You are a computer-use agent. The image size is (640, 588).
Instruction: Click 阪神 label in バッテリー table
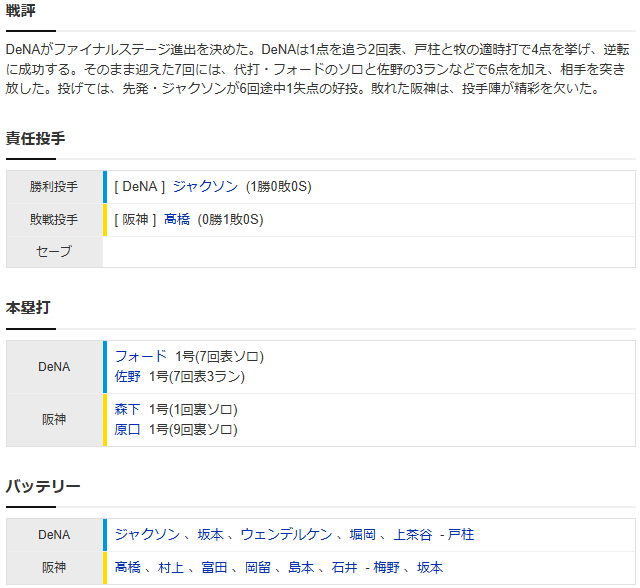(54, 568)
